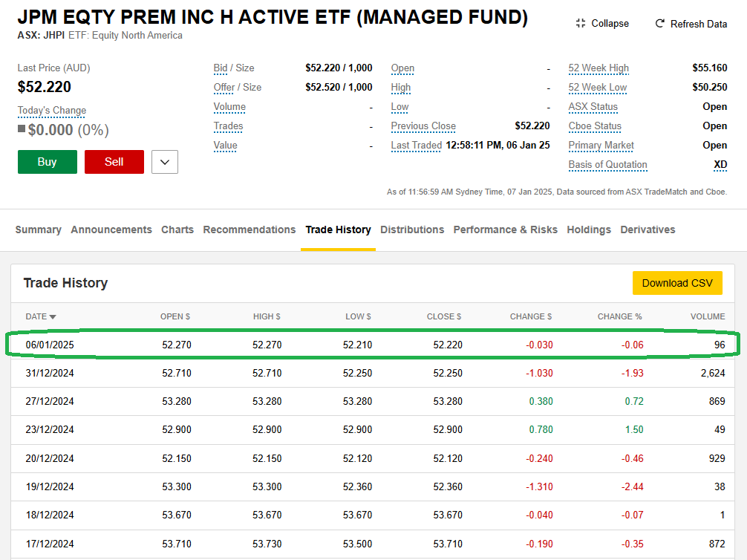
Task: Click the Refresh Data icon
Action: (659, 24)
